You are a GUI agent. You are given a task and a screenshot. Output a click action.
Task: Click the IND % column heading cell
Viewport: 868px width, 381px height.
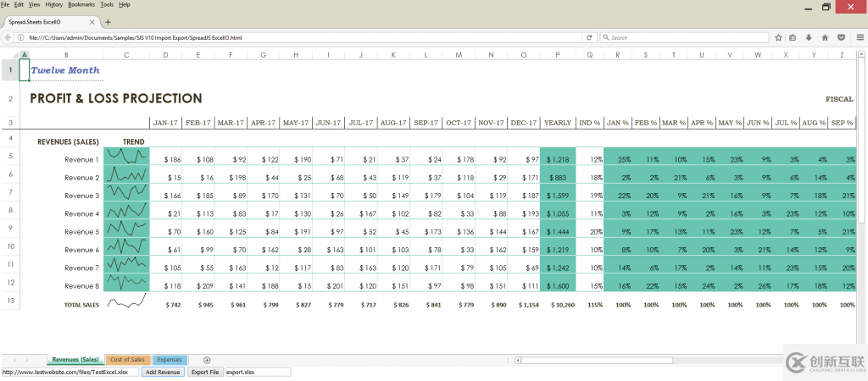point(590,123)
